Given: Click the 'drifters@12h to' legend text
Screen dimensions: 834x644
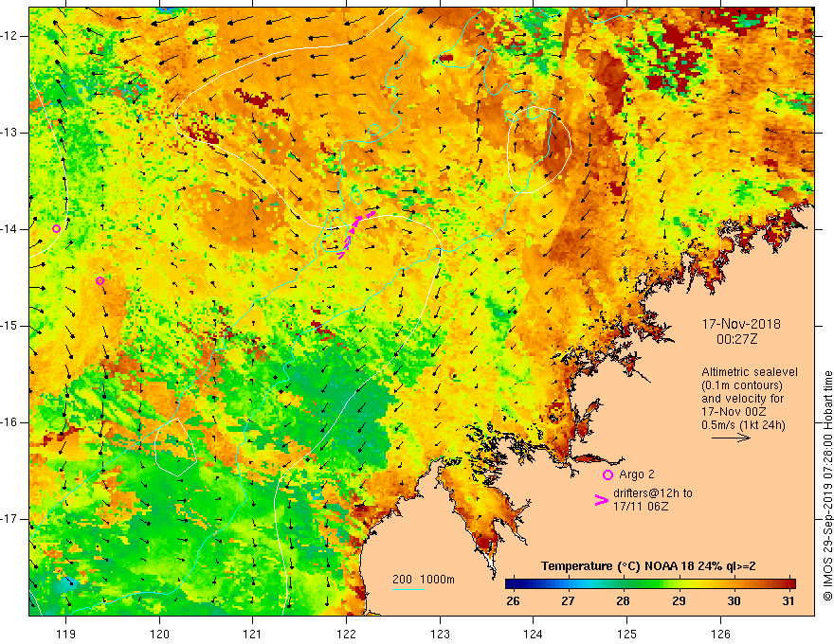Looking at the screenshot, I should pyautogui.click(x=653, y=493).
